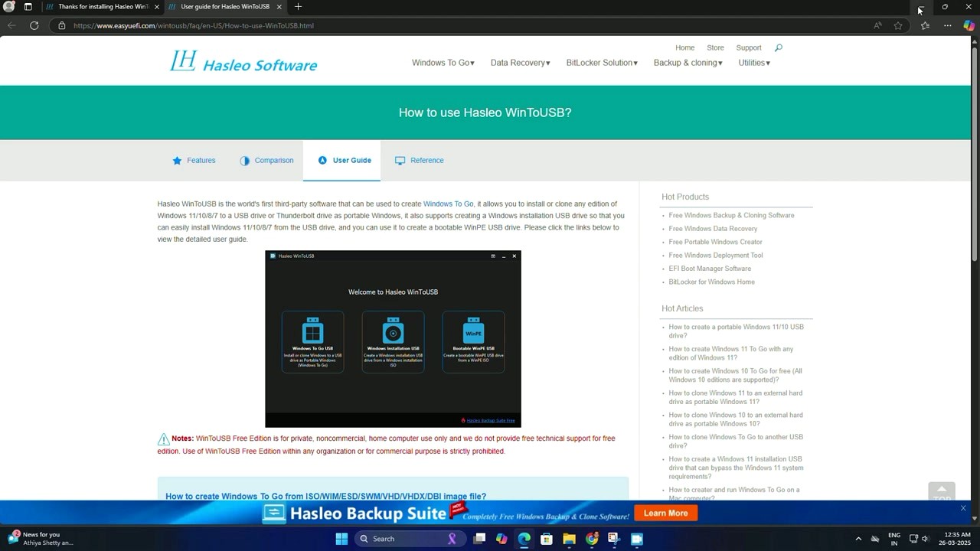
Task: Click the browser refresh icon
Action: coord(34,24)
